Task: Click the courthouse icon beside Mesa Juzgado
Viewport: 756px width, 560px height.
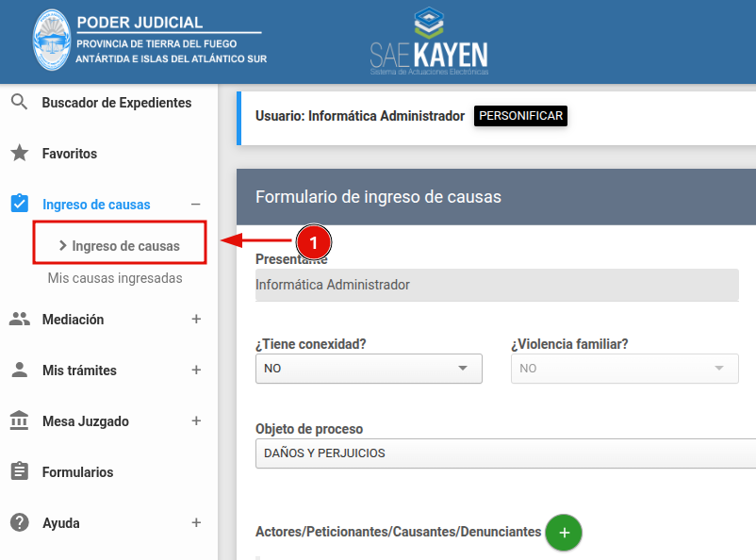Action: click(x=19, y=420)
